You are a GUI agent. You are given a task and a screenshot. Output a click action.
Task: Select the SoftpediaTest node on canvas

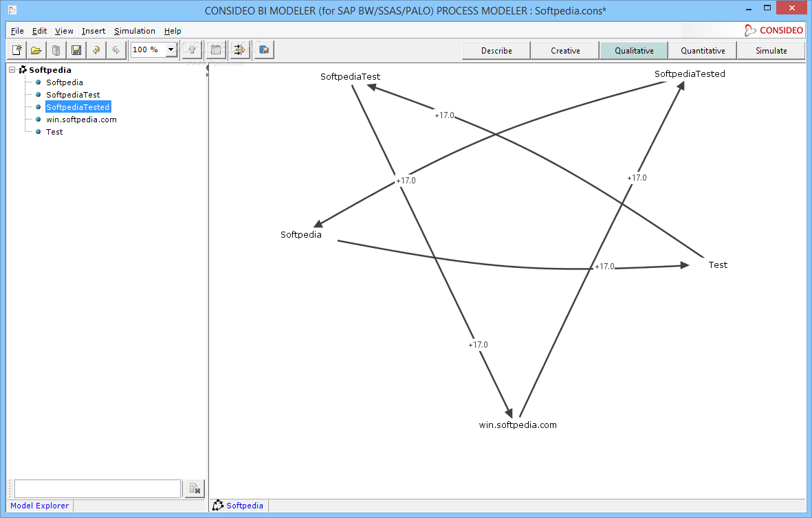350,76
